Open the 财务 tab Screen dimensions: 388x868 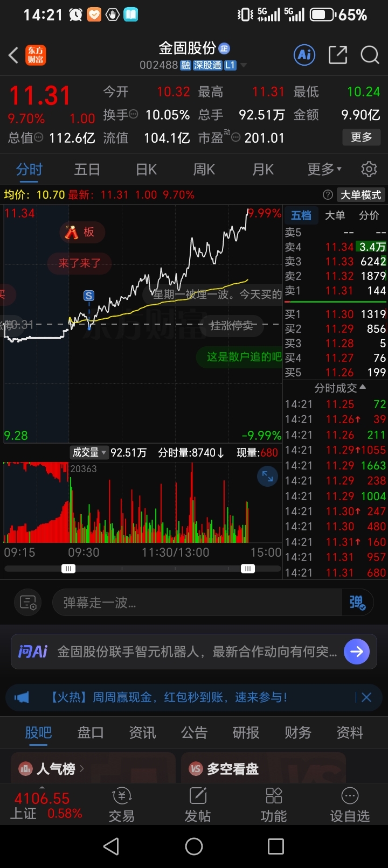(297, 732)
